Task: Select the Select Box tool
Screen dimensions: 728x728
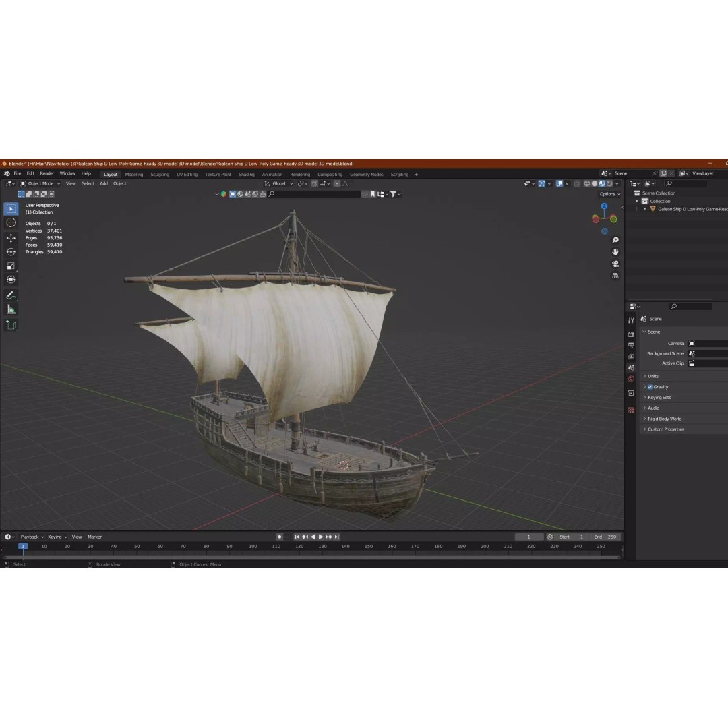Action: click(11, 209)
